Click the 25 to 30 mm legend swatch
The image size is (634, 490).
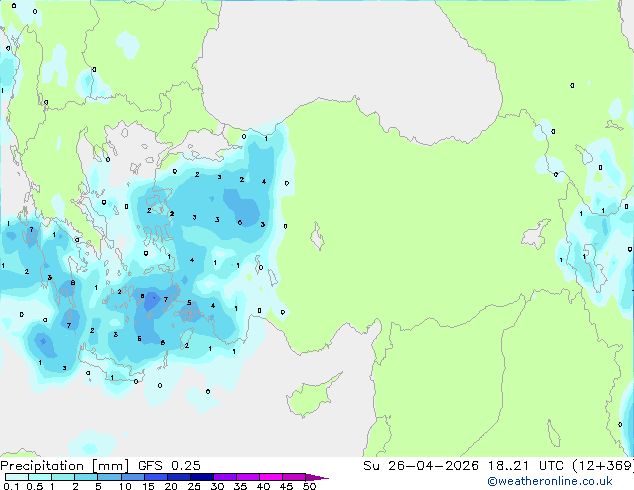point(201,477)
